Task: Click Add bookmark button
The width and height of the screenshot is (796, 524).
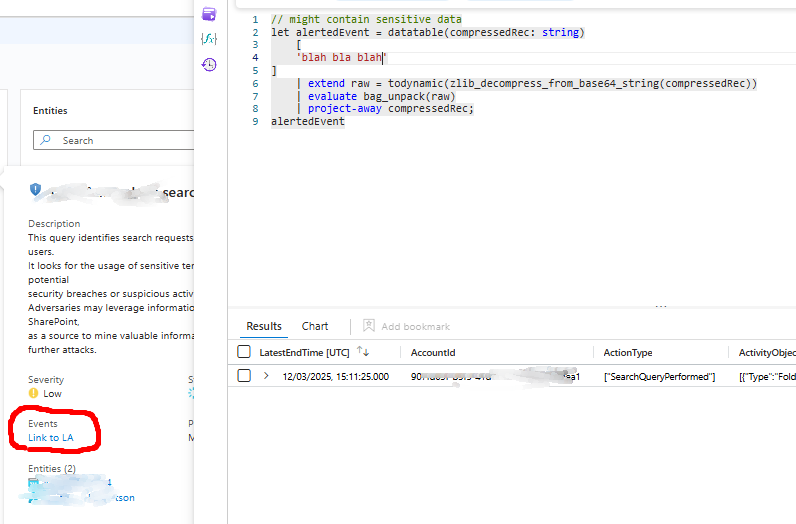Action: pyautogui.click(x=407, y=326)
